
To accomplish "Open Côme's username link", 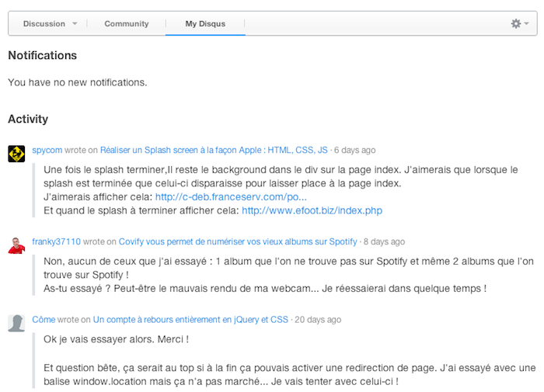I will pyautogui.click(x=44, y=319).
